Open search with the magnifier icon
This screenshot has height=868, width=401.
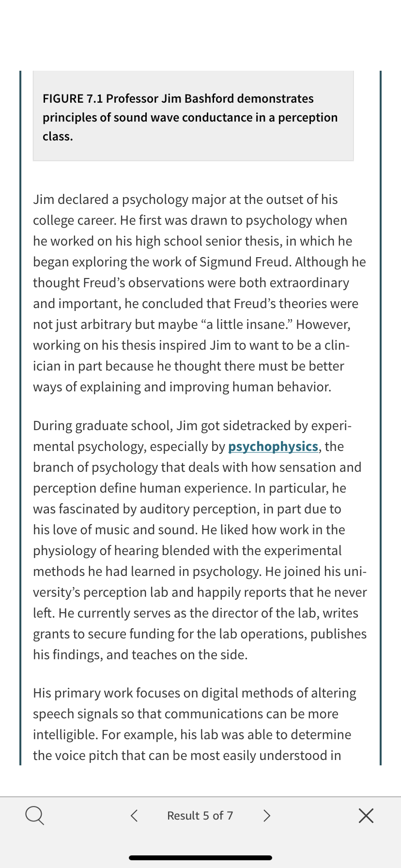point(34,815)
